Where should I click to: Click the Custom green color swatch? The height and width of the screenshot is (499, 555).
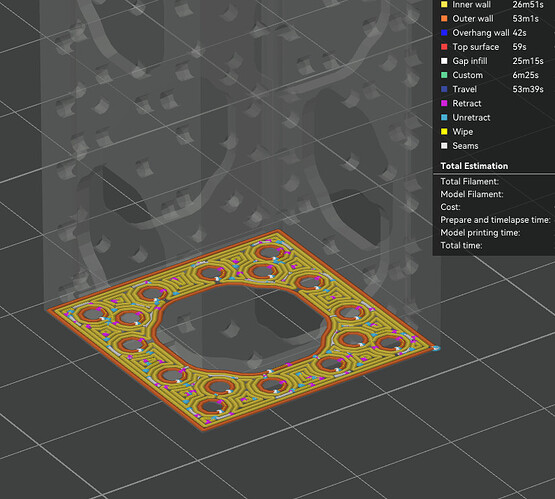[444, 75]
